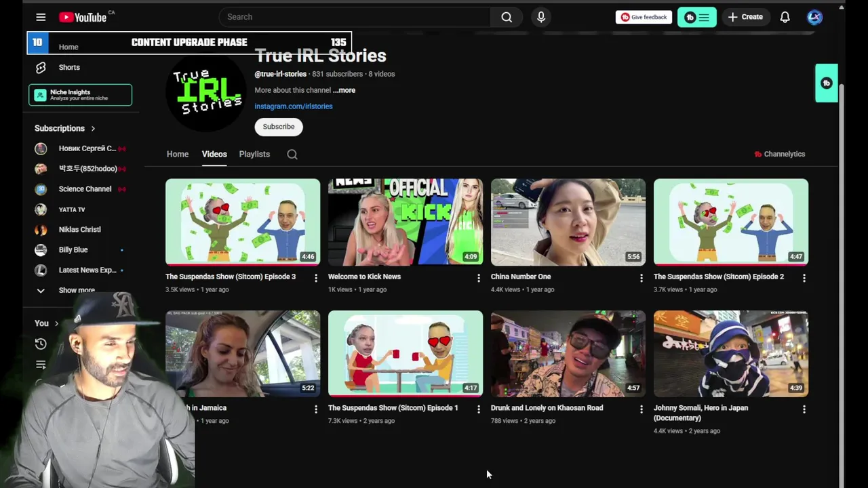Subscribe to True IRL Stories
The width and height of the screenshot is (868, 488).
pos(279,127)
